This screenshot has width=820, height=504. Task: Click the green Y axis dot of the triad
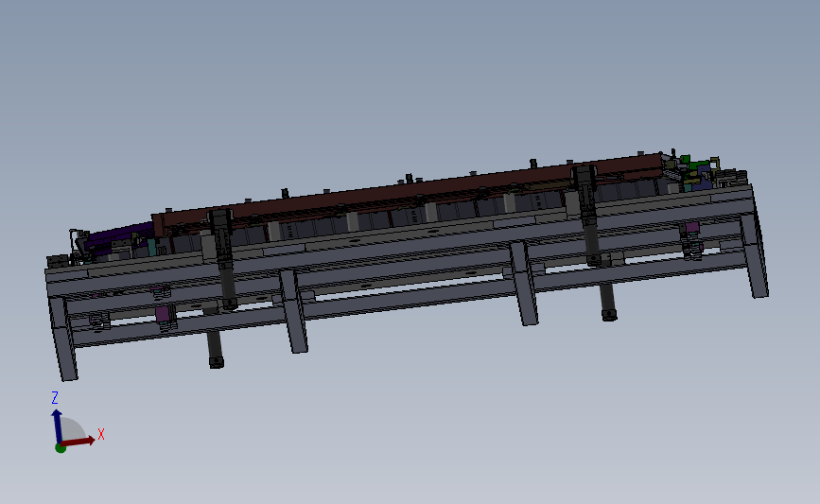point(61,447)
